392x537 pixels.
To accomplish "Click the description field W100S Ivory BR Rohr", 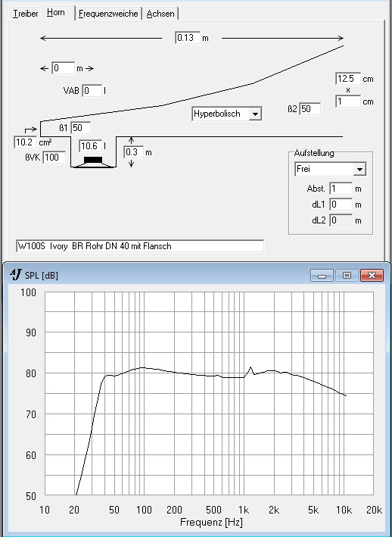I will pyautogui.click(x=140, y=246).
